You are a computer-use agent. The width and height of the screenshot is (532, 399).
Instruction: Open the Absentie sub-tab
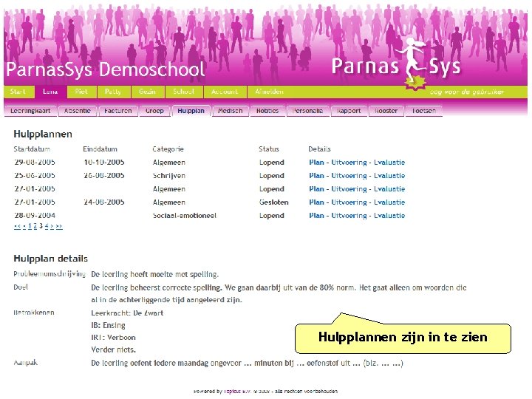[78, 111]
